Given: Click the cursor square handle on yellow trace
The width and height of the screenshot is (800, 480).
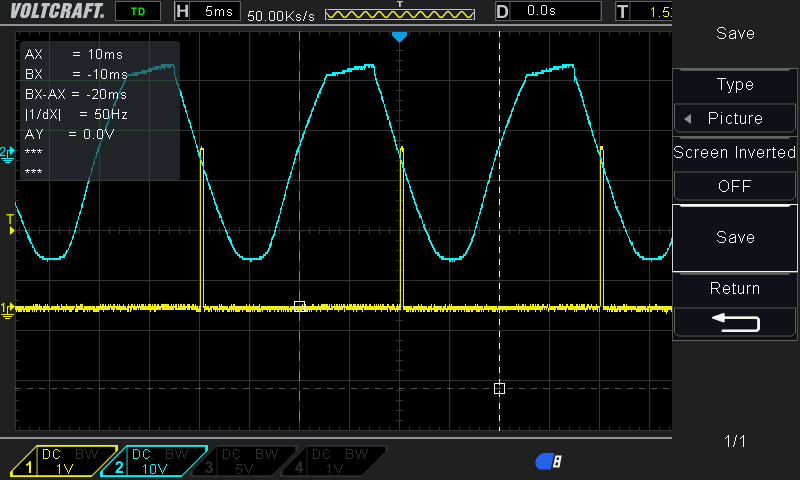Looking at the screenshot, I should pos(299,306).
